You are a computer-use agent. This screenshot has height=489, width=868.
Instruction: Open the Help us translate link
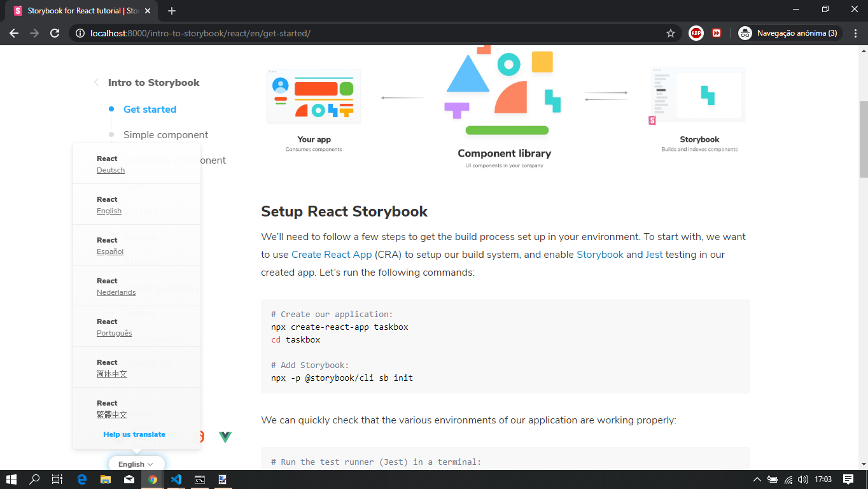point(134,434)
